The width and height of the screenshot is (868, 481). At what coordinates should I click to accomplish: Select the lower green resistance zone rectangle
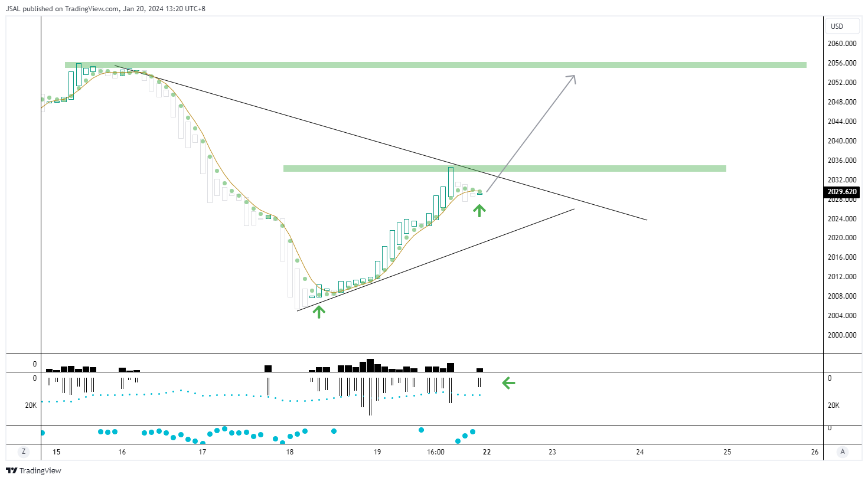pyautogui.click(x=505, y=169)
